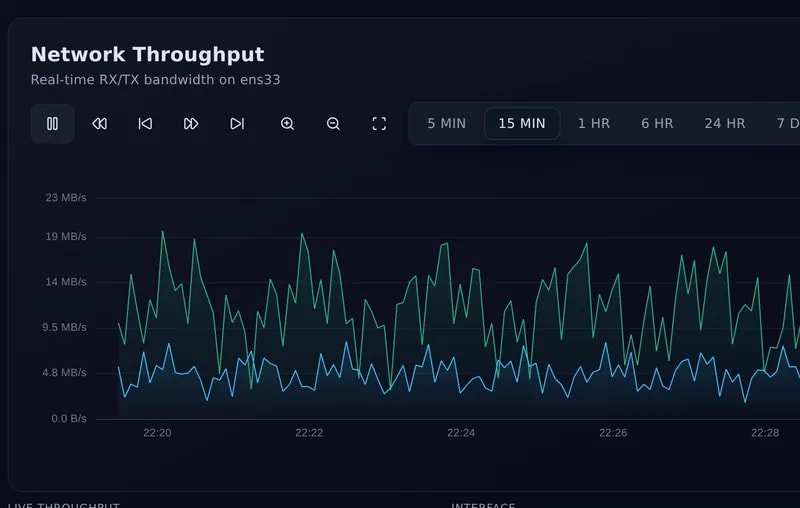Jump to the start with skip-back icon
The image size is (800, 508).
(x=145, y=123)
